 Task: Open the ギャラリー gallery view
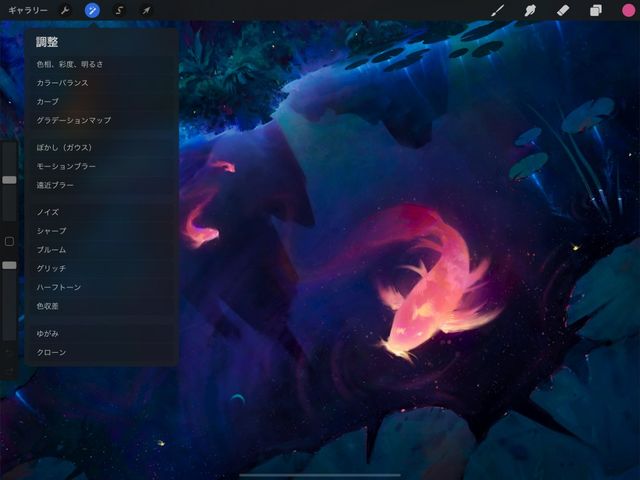pos(28,10)
